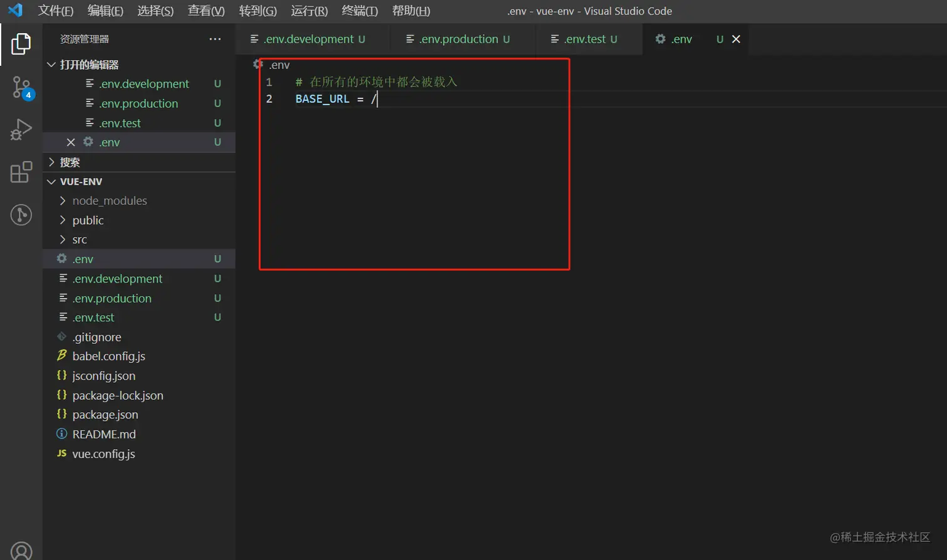Image resolution: width=947 pixels, height=560 pixels.
Task: Open the Accounts icon at bottom
Action: click(x=21, y=551)
